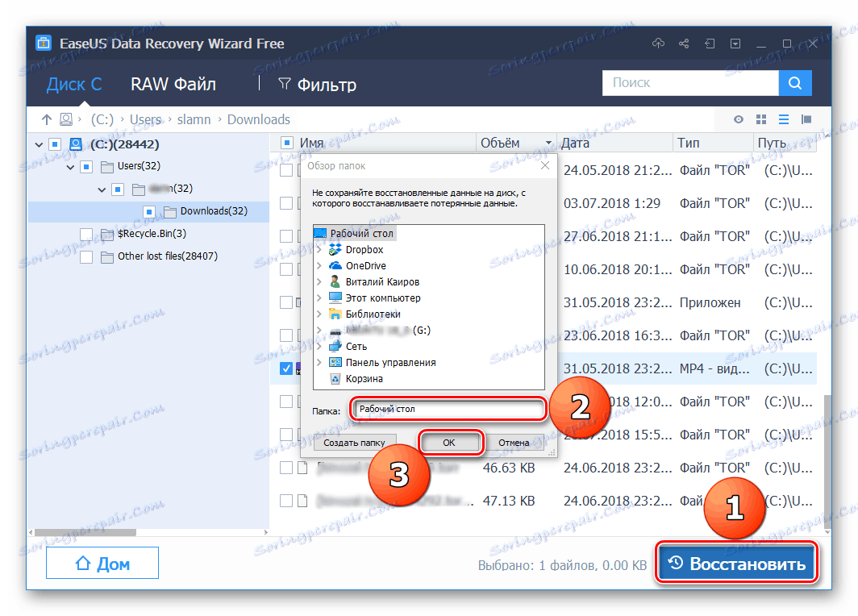Viewport: 858px width, 616px height.
Task: Collapse the Users(32) tree node
Action: [70, 167]
